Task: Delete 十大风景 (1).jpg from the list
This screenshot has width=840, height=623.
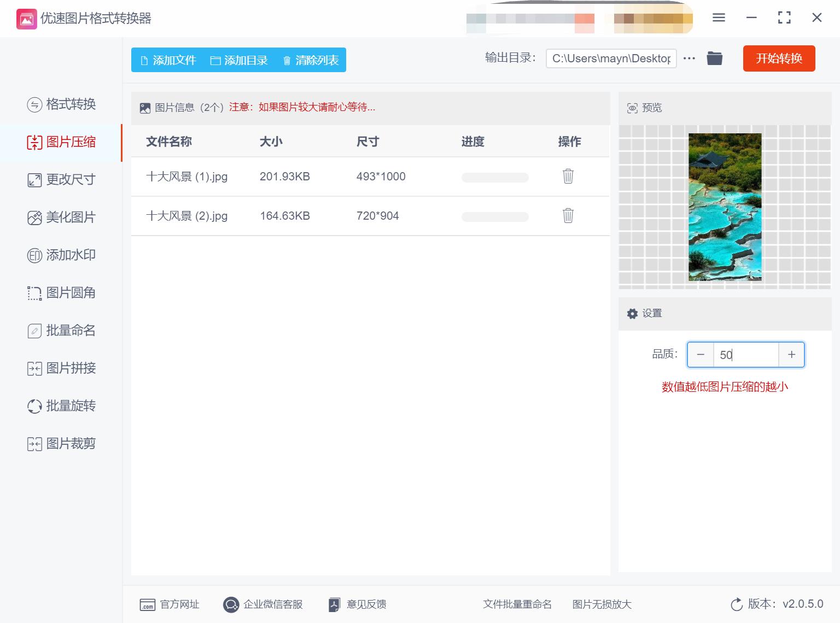Action: (x=568, y=177)
